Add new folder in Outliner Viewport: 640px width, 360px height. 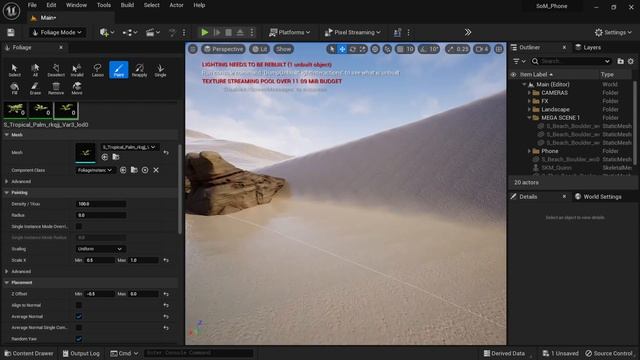click(620, 61)
